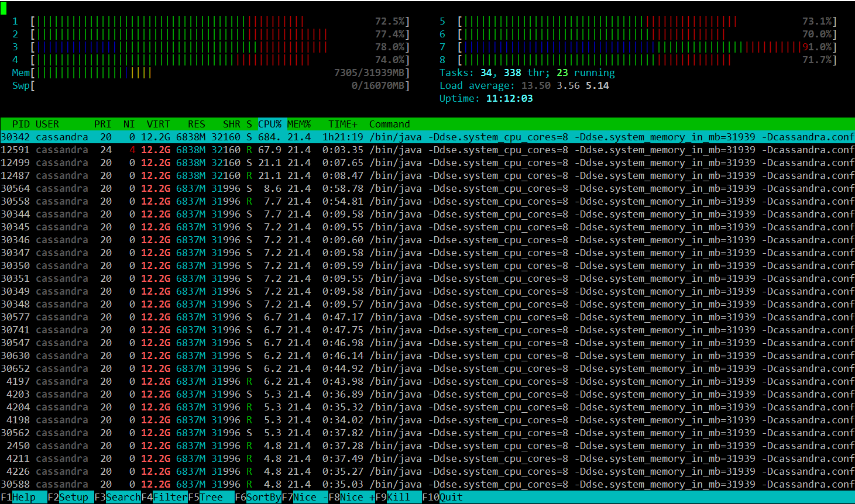Viewport: 855px width, 504px height.
Task: Select process row PID 30588
Action: coord(427,484)
